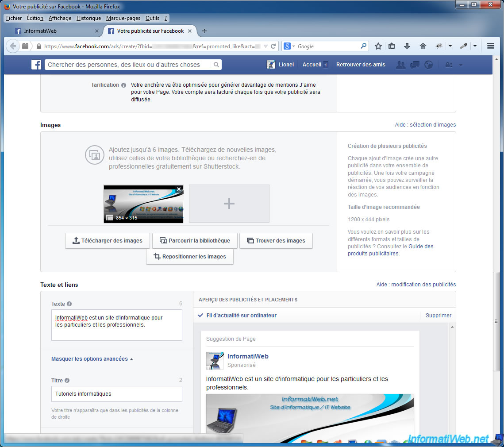Click Parcourir la bibliothèque button
Image resolution: width=504 pixels, height=447 pixels.
[195, 241]
